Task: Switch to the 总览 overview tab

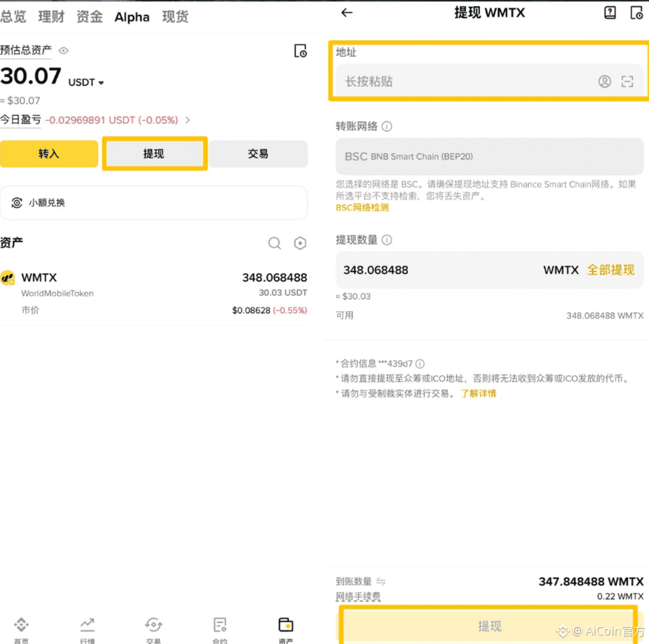Action: [13, 17]
